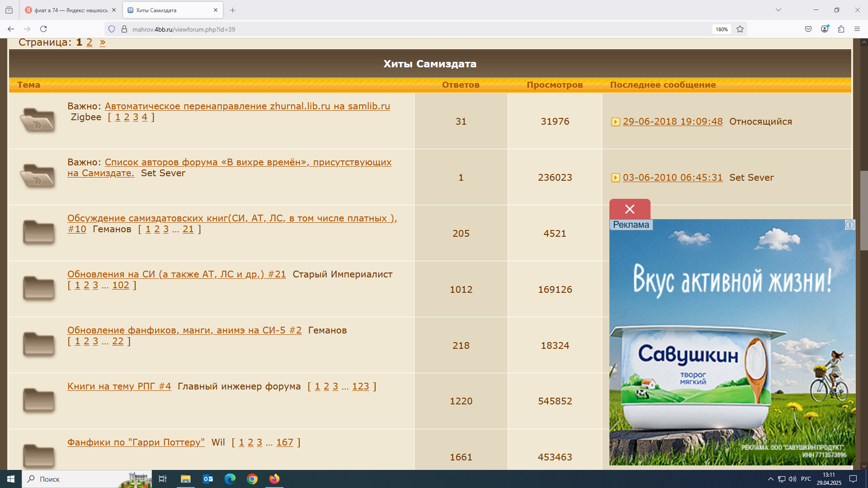Viewport: 868px width, 488px height.
Task: Close the Савушкин ad with red X
Action: click(x=630, y=209)
